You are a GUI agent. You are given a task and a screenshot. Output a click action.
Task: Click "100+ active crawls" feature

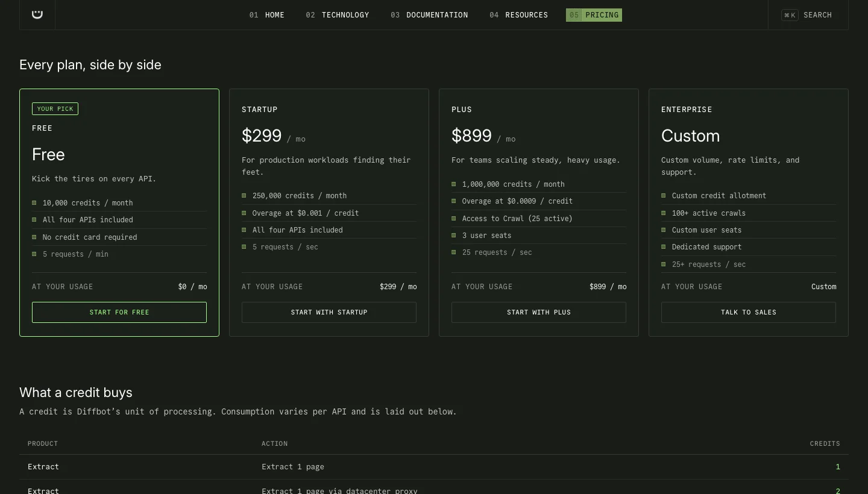709,213
